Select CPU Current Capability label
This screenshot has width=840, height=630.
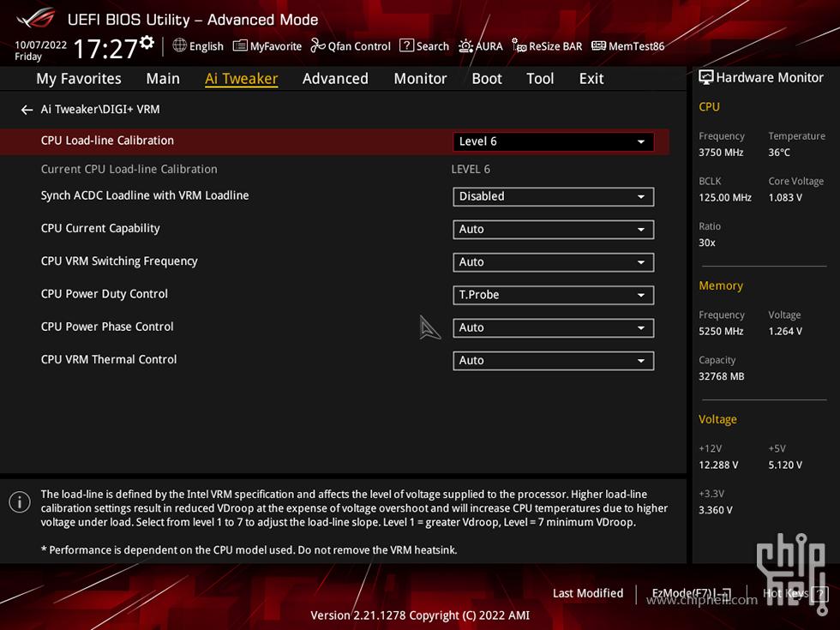pos(100,228)
